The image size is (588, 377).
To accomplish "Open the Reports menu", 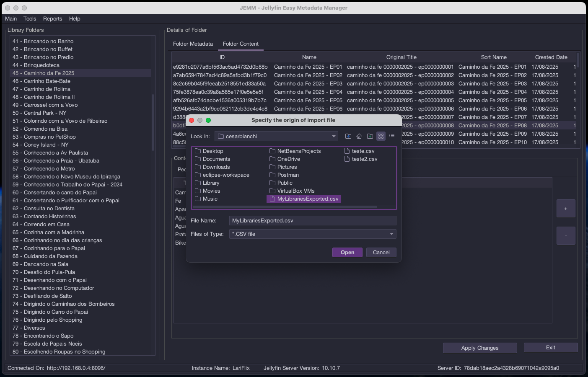I will pos(52,19).
